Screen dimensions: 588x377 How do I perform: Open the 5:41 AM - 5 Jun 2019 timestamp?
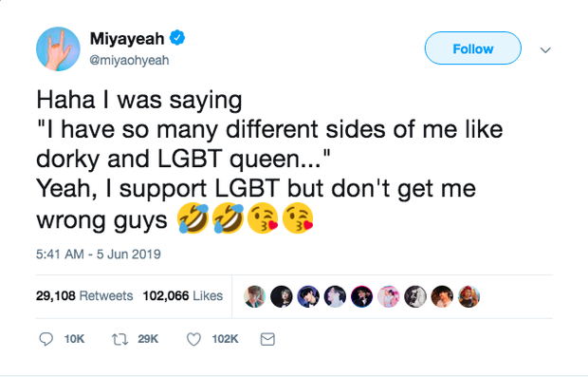click(x=99, y=254)
